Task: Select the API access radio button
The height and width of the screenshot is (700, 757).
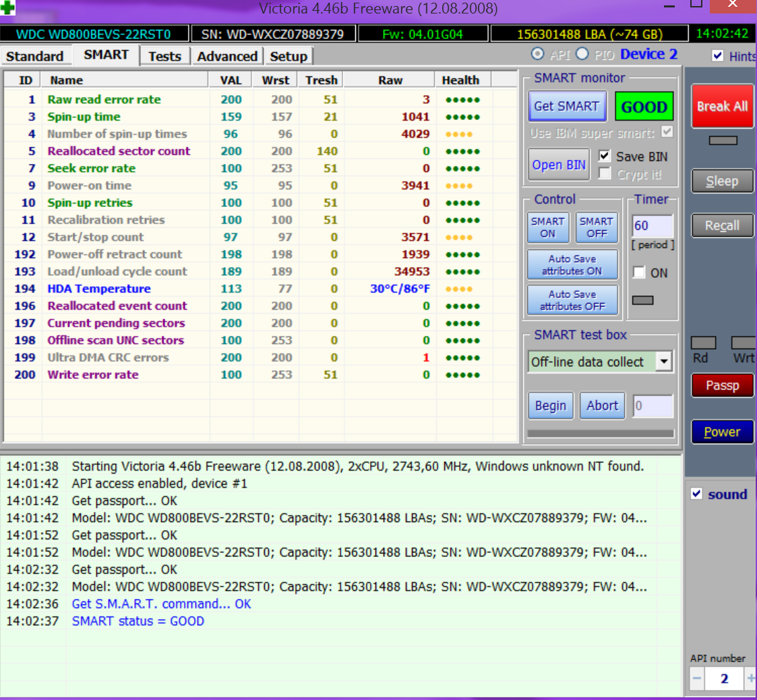Action: click(x=537, y=54)
